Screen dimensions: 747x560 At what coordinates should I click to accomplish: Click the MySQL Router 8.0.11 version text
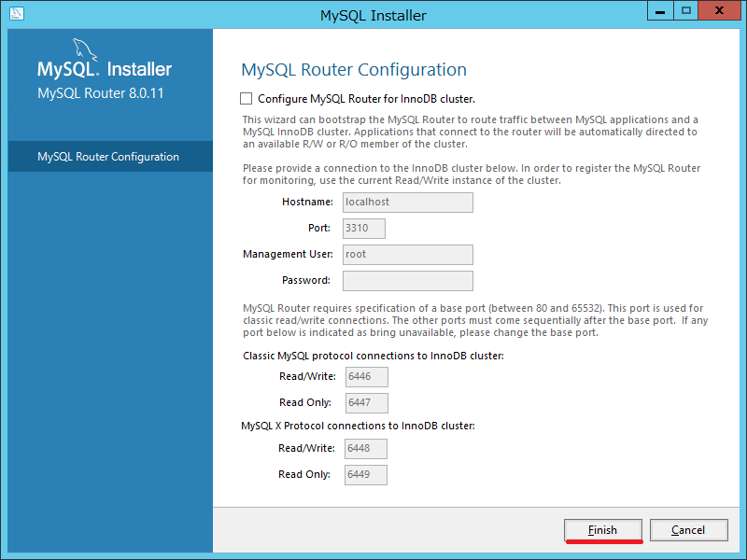tap(101, 93)
